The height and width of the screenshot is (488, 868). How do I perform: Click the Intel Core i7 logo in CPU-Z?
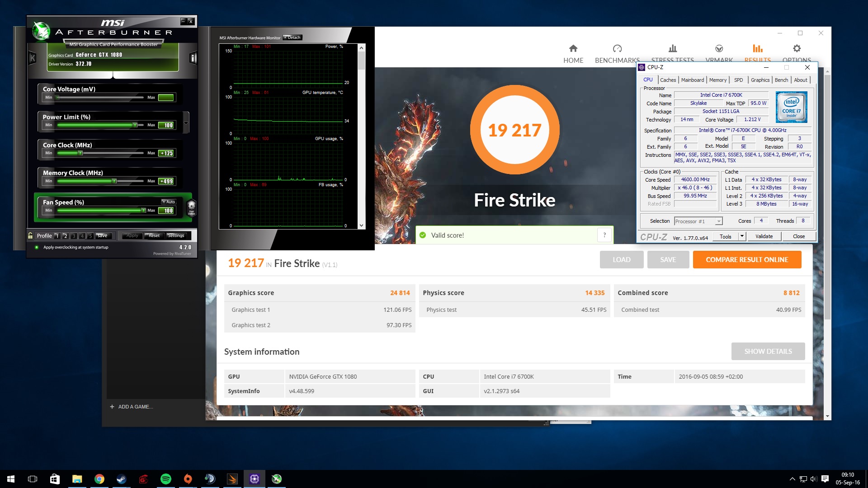pyautogui.click(x=791, y=107)
